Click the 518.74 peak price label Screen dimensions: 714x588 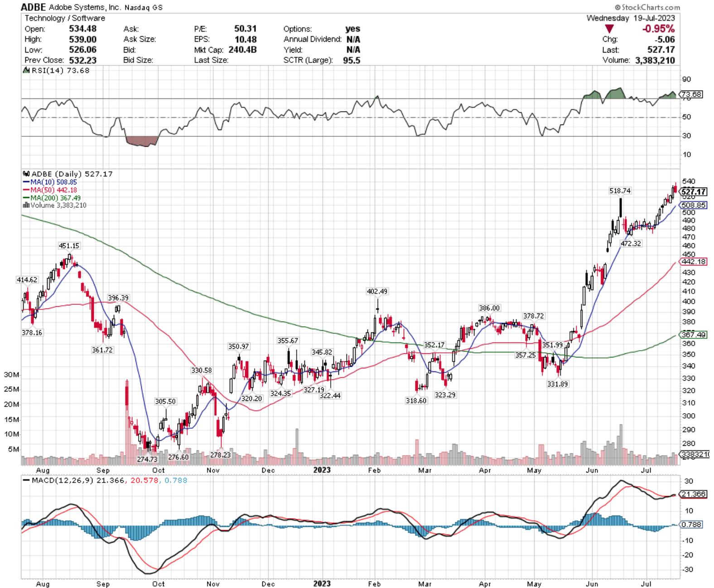(620, 191)
